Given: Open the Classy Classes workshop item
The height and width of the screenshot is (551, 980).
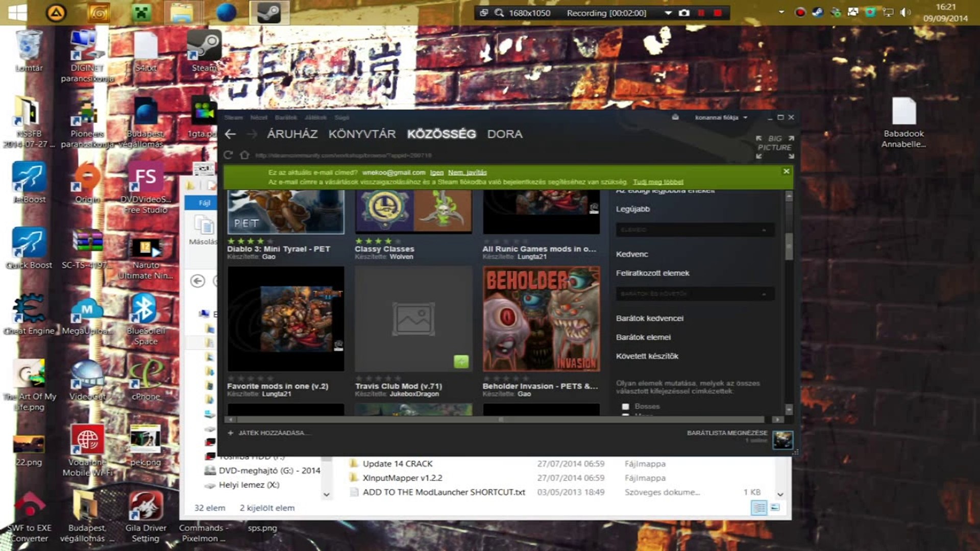Looking at the screenshot, I should point(414,212).
